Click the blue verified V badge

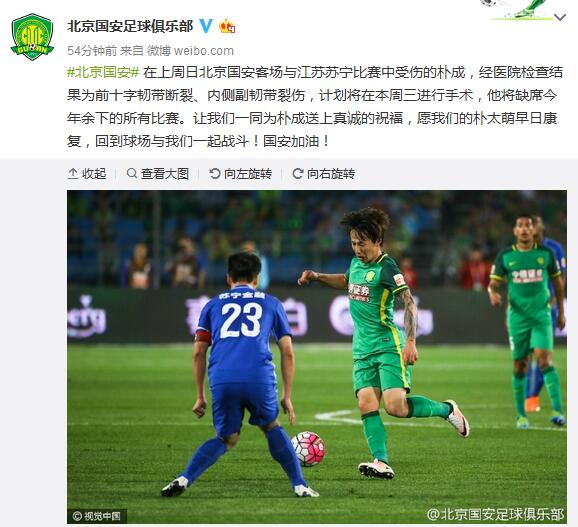(206, 26)
